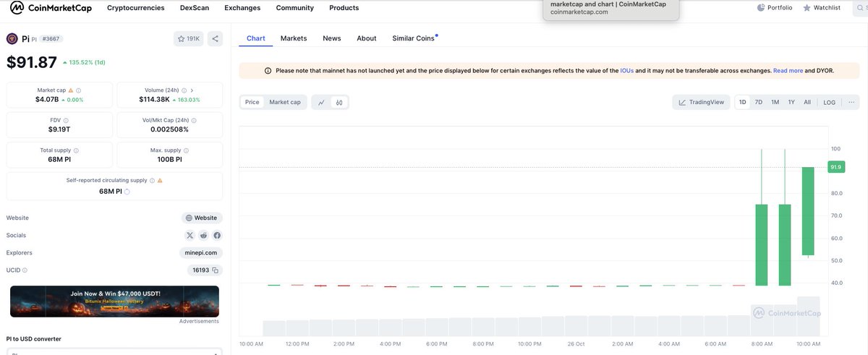Set chart range to 1Y
Viewport: 868px width, 355px height.
(x=791, y=102)
